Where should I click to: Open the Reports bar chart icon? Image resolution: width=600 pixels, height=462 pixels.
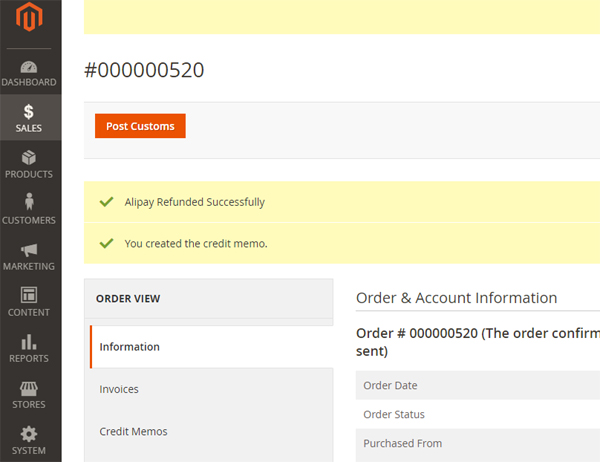(x=29, y=342)
